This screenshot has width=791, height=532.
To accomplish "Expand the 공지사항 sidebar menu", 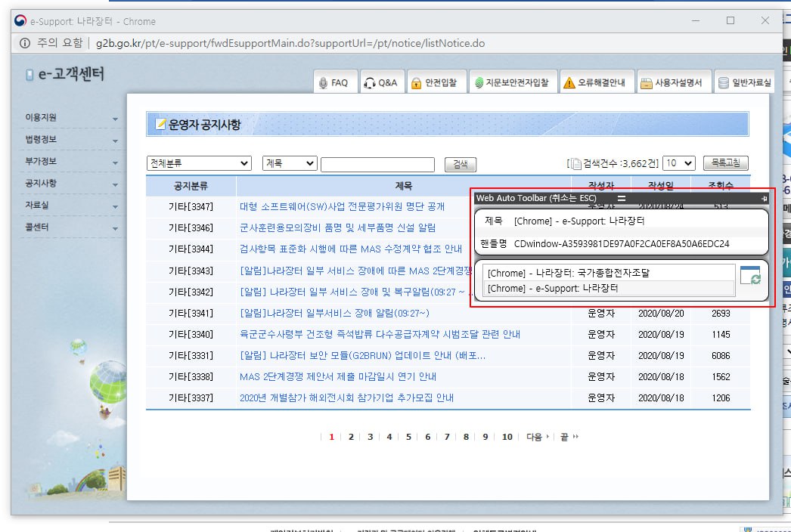I will click(x=71, y=184).
